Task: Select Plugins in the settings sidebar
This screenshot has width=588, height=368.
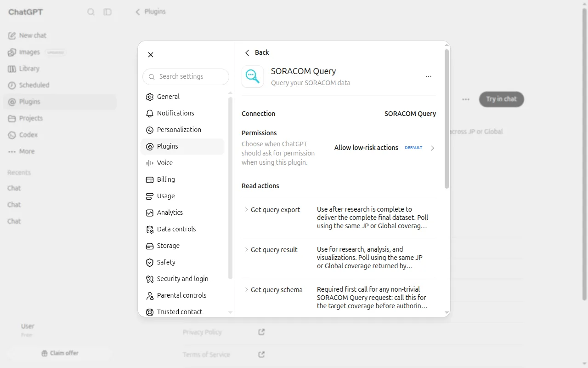Action: coord(182,146)
